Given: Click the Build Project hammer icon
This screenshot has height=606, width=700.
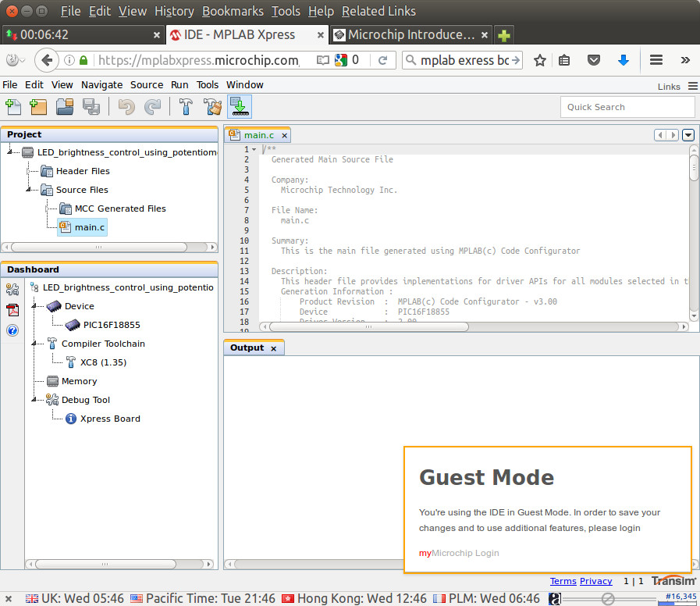Looking at the screenshot, I should pos(186,107).
